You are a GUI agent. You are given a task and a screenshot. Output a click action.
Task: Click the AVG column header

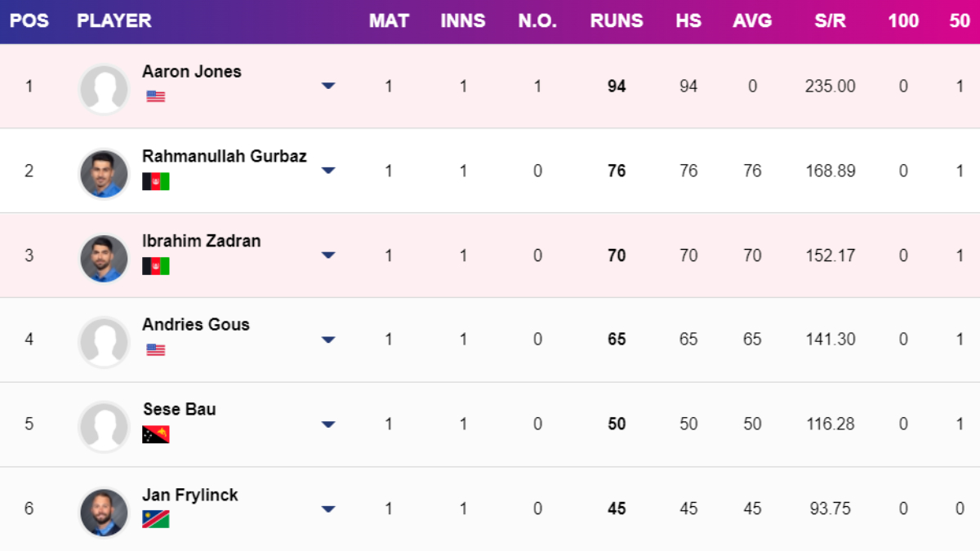pos(752,21)
